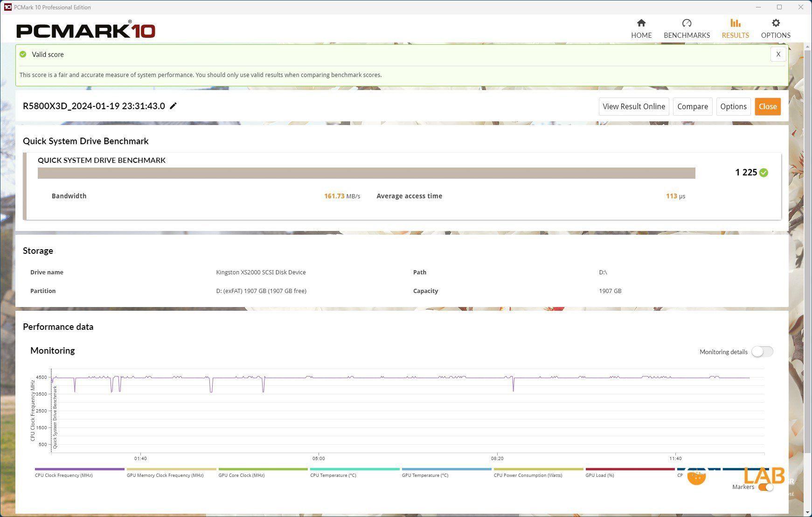Click the 01:40 time label on the chart
This screenshot has height=517, width=812.
tap(140, 458)
